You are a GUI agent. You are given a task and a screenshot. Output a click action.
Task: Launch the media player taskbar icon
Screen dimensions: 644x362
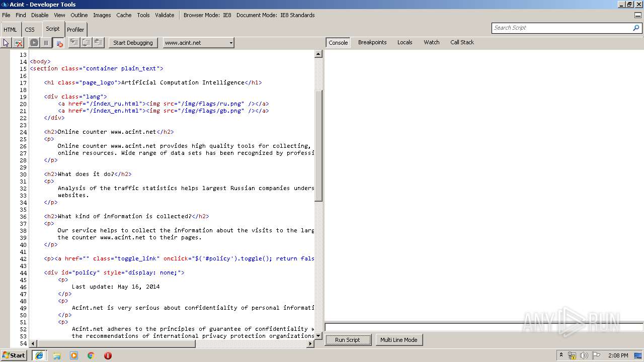(74, 355)
